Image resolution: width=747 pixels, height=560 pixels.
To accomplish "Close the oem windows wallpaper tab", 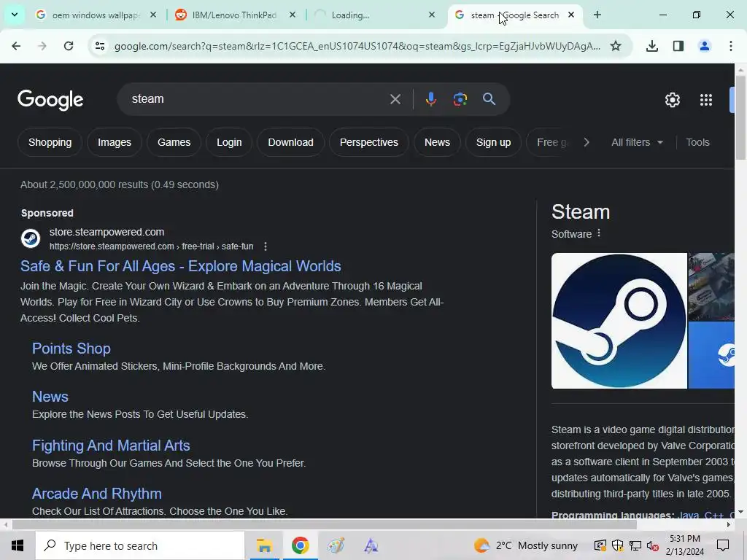I will tap(153, 15).
